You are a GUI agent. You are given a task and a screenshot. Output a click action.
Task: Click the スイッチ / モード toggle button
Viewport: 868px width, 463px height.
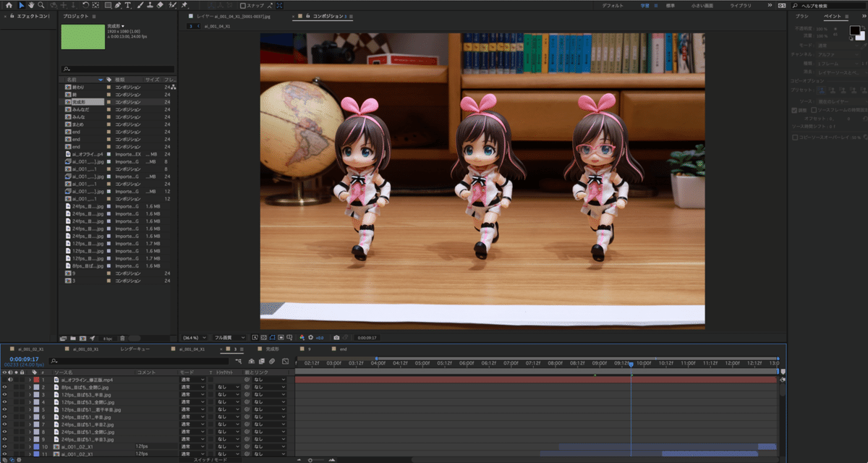[210, 460]
